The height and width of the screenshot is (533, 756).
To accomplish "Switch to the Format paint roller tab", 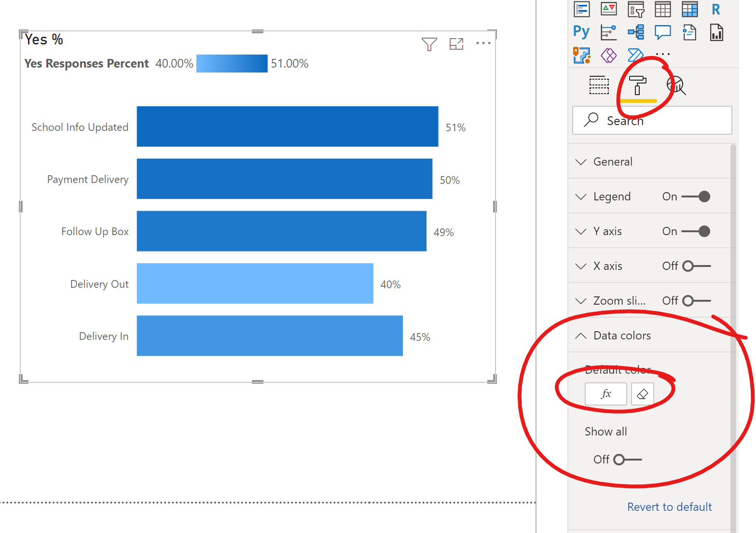I will pos(638,85).
